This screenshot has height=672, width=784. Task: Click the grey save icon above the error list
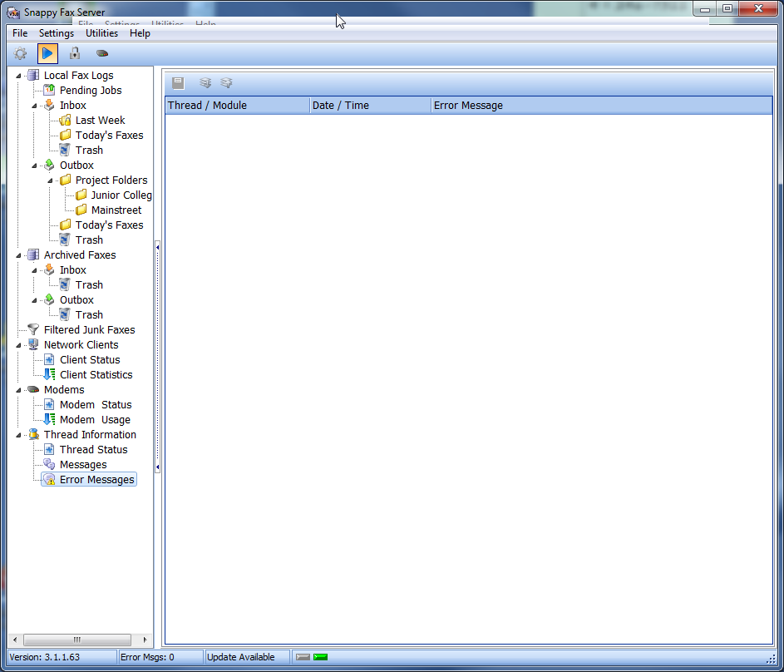(178, 83)
